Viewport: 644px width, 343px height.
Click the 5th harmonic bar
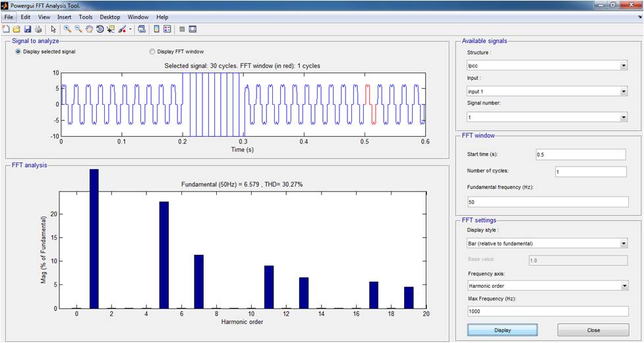coord(164,255)
